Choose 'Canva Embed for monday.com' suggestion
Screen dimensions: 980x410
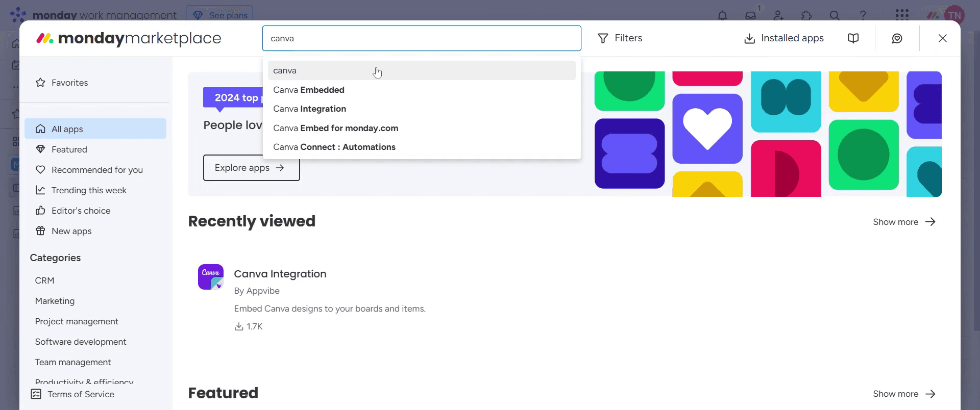[x=422, y=128]
